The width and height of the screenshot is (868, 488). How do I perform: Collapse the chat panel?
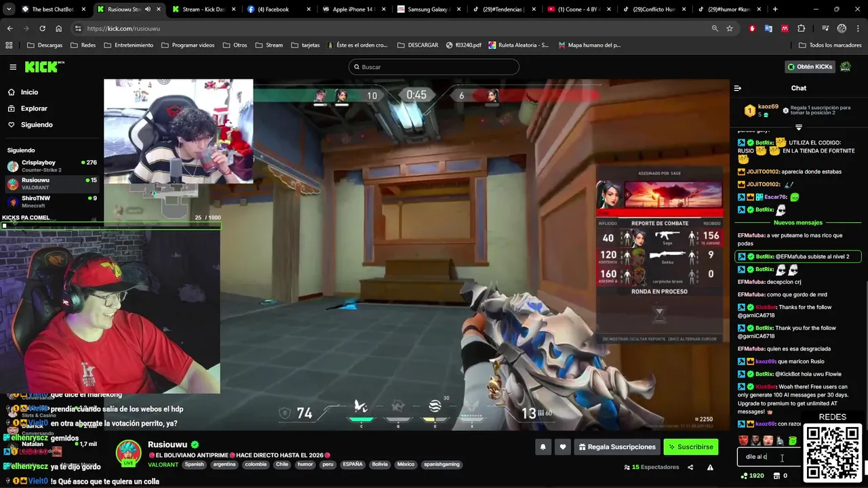click(738, 88)
